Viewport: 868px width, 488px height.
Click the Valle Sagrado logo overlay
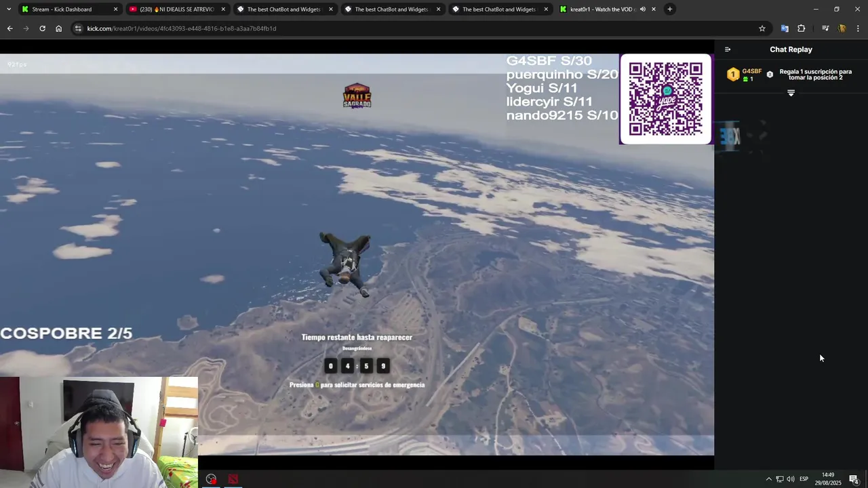point(357,96)
